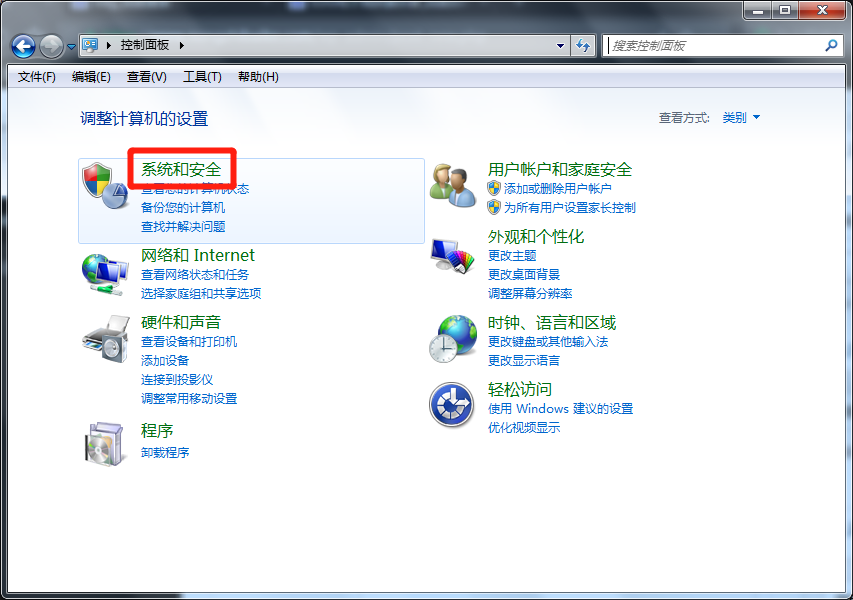The width and height of the screenshot is (853, 600).
Task: Open the 工具(T) menu
Action: pos(202,77)
